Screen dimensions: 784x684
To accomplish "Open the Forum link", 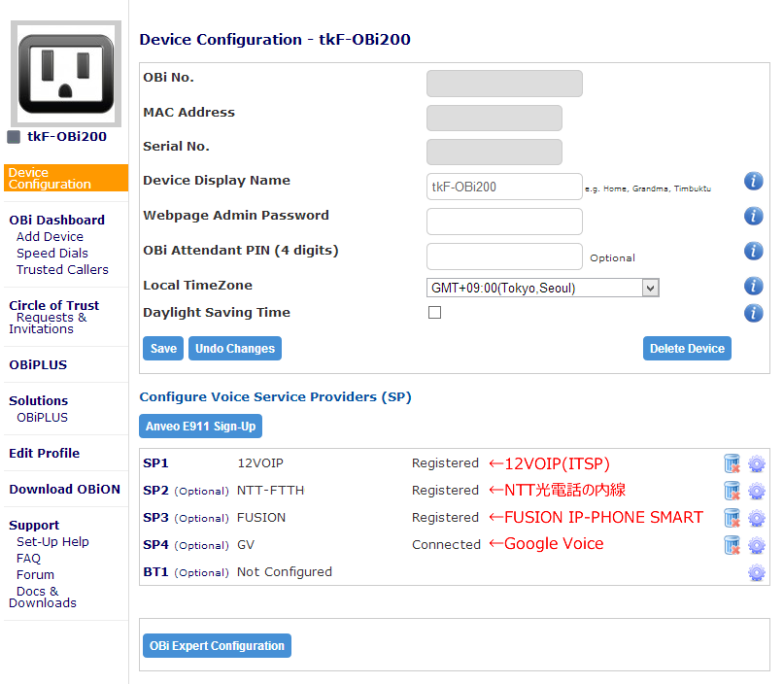I will (x=35, y=574).
